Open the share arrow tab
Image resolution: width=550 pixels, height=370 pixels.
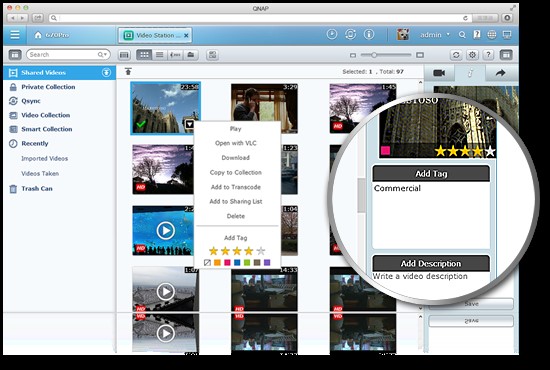pyautogui.click(x=500, y=73)
